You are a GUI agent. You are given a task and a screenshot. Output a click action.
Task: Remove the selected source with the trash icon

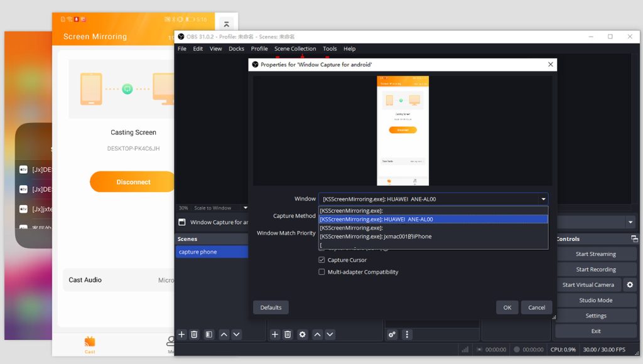tap(288, 335)
